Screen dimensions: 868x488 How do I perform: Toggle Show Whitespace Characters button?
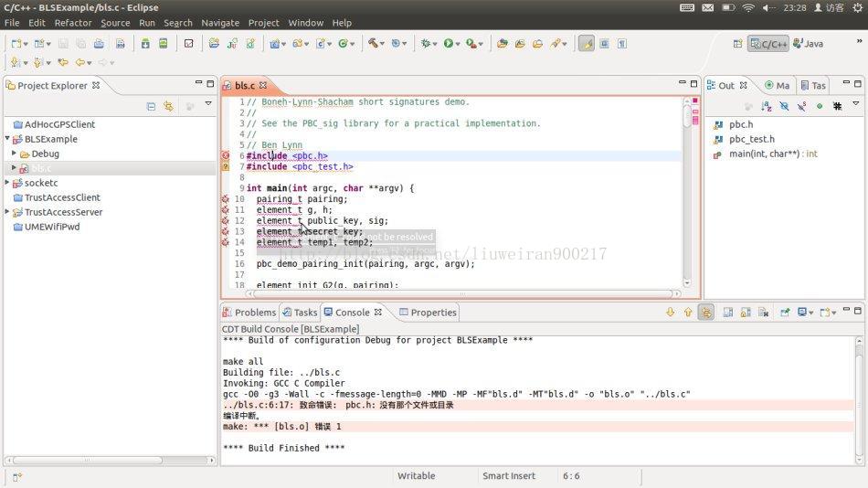tap(622, 44)
